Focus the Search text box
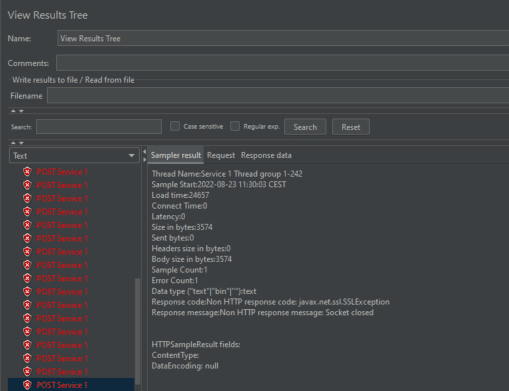The width and height of the screenshot is (509, 391). coord(99,127)
